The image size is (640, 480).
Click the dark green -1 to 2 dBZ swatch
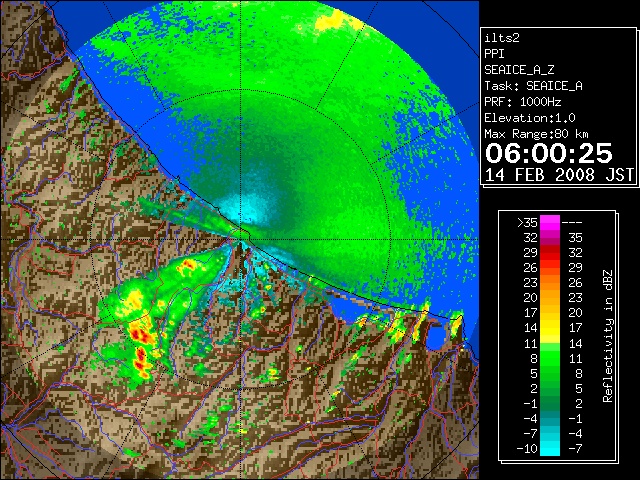[x=550, y=403]
